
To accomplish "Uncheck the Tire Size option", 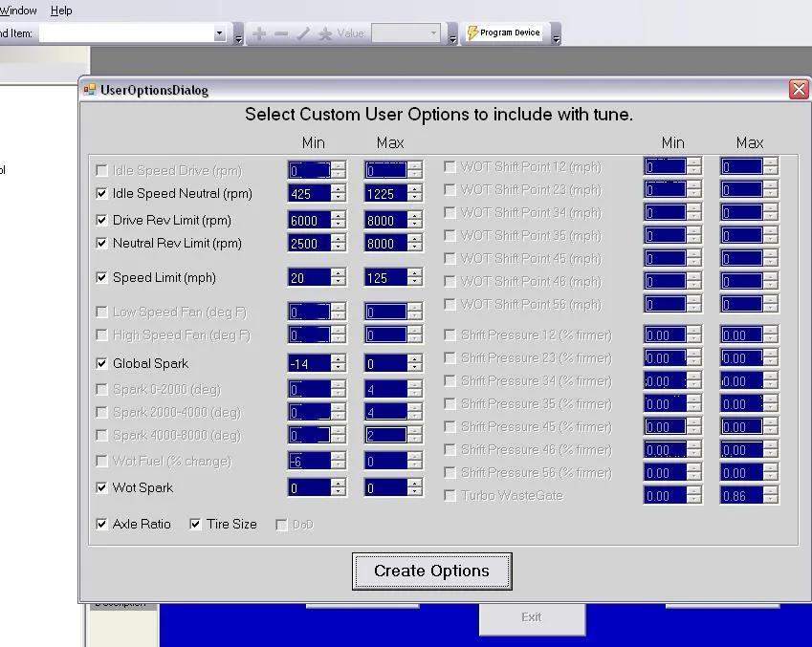I will (x=195, y=525).
